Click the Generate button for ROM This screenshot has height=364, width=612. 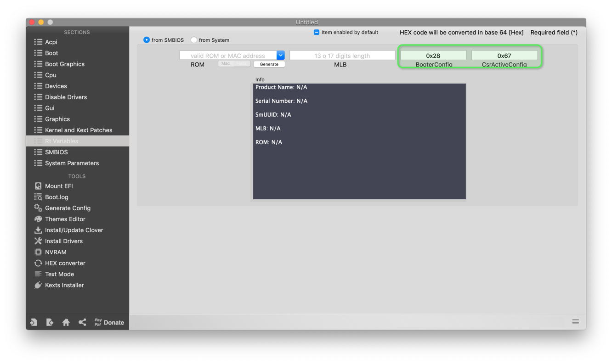(269, 64)
